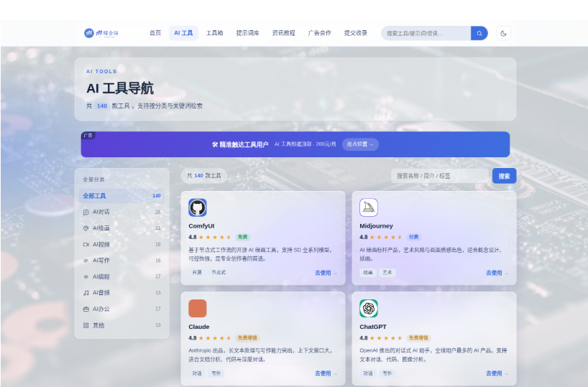Click the 免费 badge on ComfyUI
The image size is (588, 387).
243,237
